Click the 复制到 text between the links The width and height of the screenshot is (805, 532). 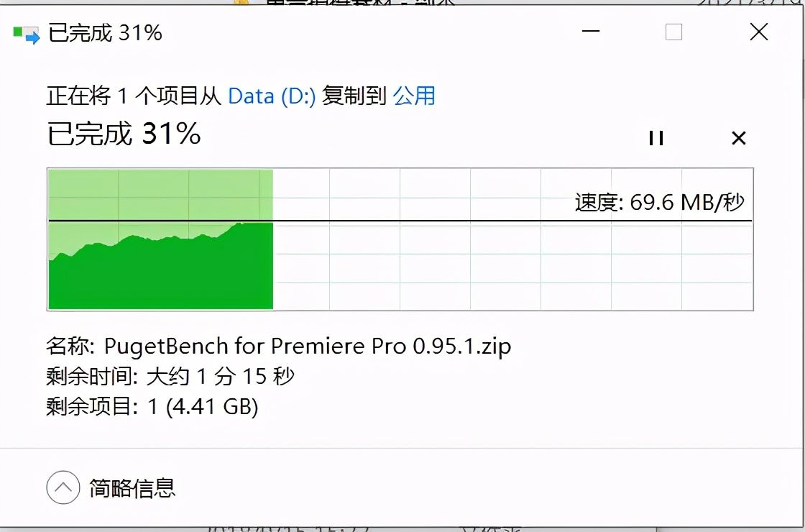(x=354, y=96)
